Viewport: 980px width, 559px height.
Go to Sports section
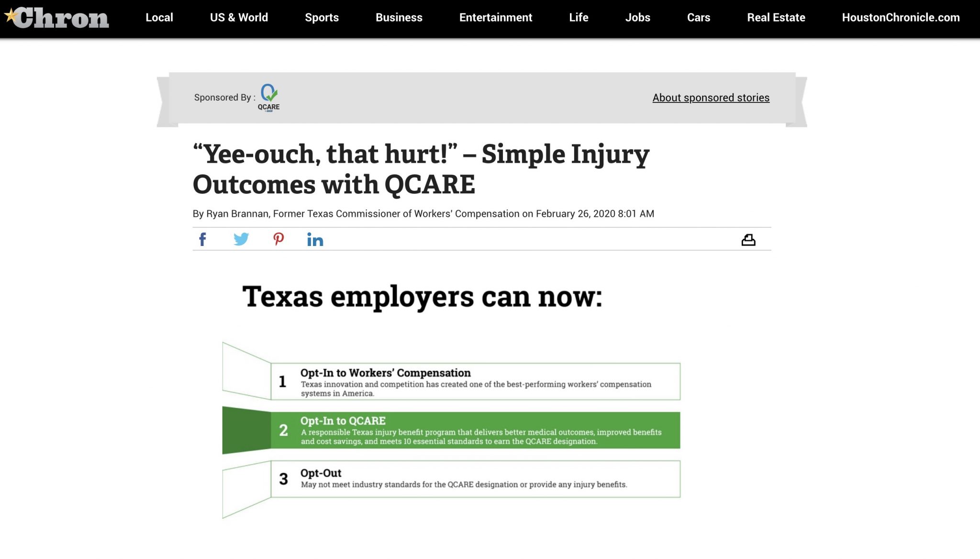coord(322,18)
